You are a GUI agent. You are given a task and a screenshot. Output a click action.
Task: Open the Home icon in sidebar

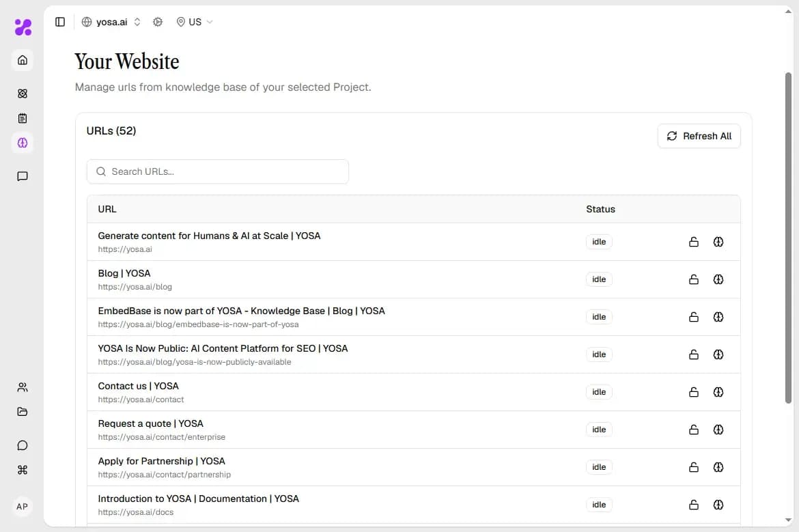pos(23,60)
